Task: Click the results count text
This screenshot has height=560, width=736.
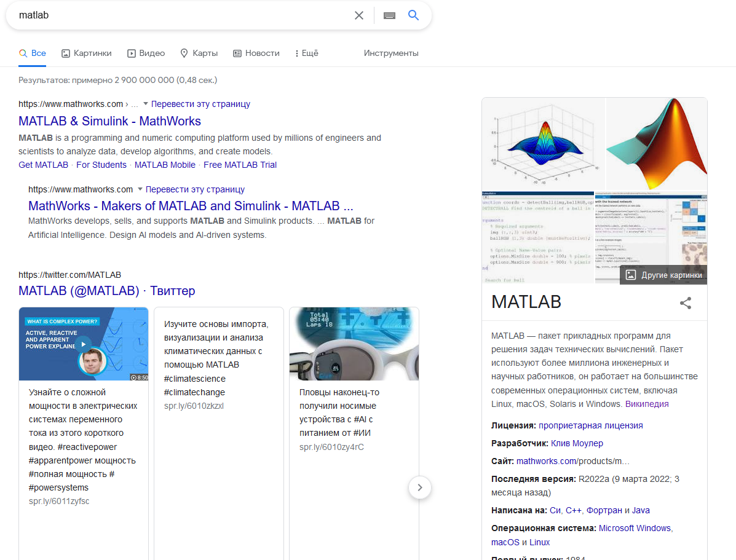Action: (x=118, y=81)
